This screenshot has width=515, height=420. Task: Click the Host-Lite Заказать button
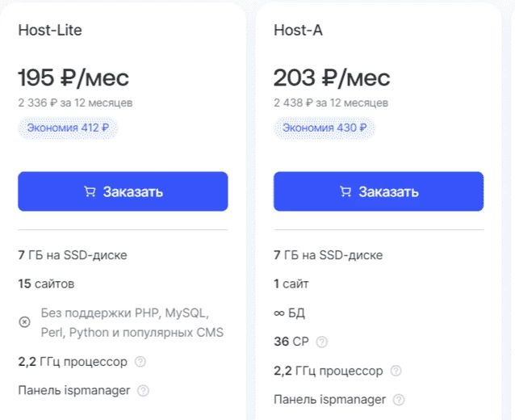point(123,191)
